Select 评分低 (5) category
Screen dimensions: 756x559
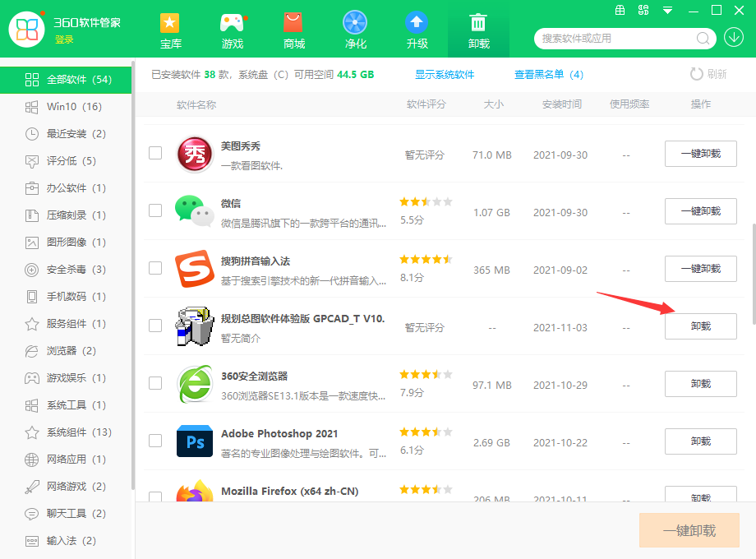pos(66,160)
